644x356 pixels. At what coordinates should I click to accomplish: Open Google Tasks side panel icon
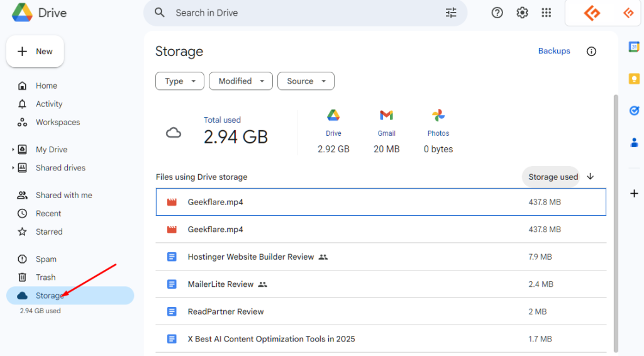pos(634,111)
